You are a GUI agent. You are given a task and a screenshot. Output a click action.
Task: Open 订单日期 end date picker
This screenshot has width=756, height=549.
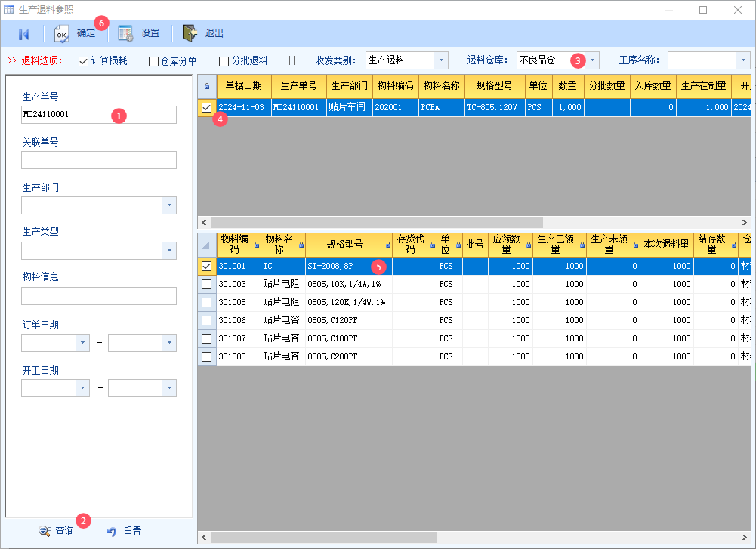point(169,343)
